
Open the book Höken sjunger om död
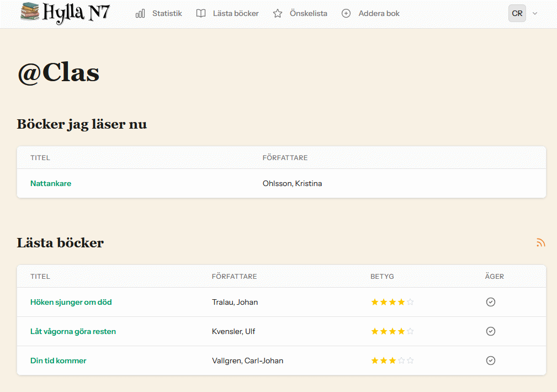pos(71,302)
